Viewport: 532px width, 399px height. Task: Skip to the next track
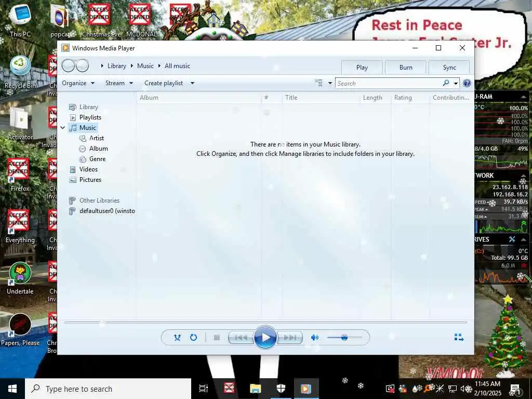[290, 338]
